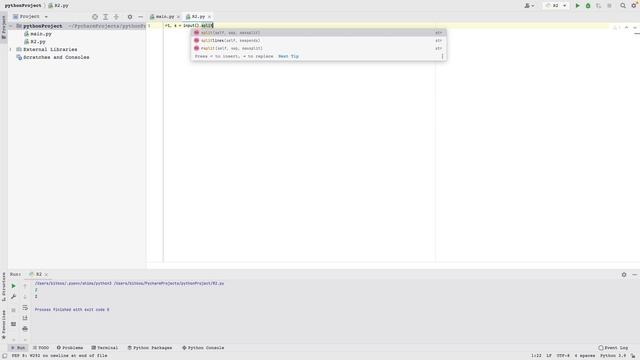Screen dimensions: 640x360
Task: Open the TODO tool window
Action: (41, 348)
